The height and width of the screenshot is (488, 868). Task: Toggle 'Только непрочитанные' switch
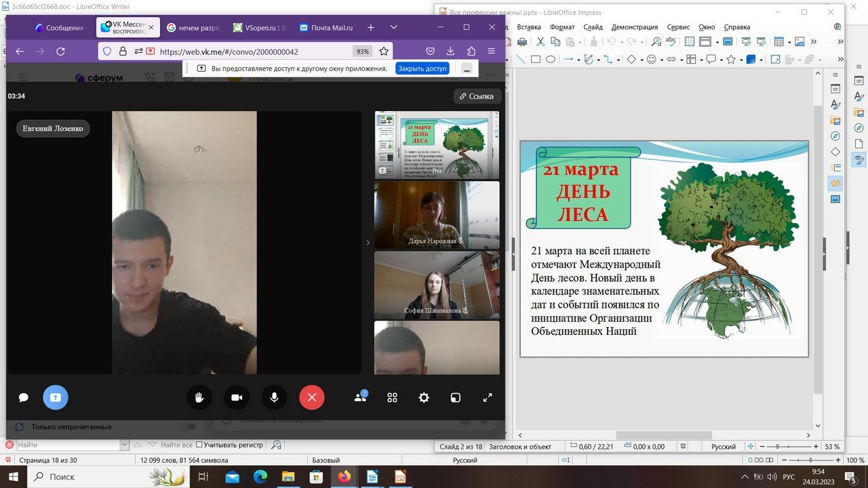pyautogui.click(x=188, y=427)
